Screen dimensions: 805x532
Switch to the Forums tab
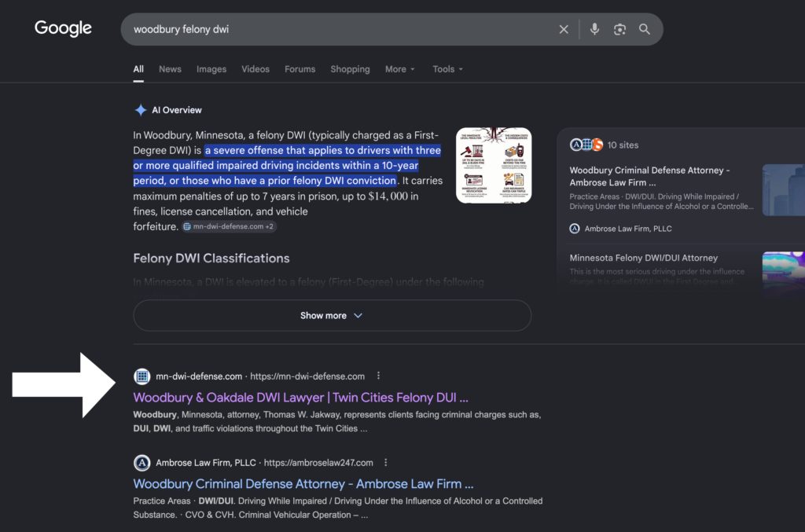300,69
